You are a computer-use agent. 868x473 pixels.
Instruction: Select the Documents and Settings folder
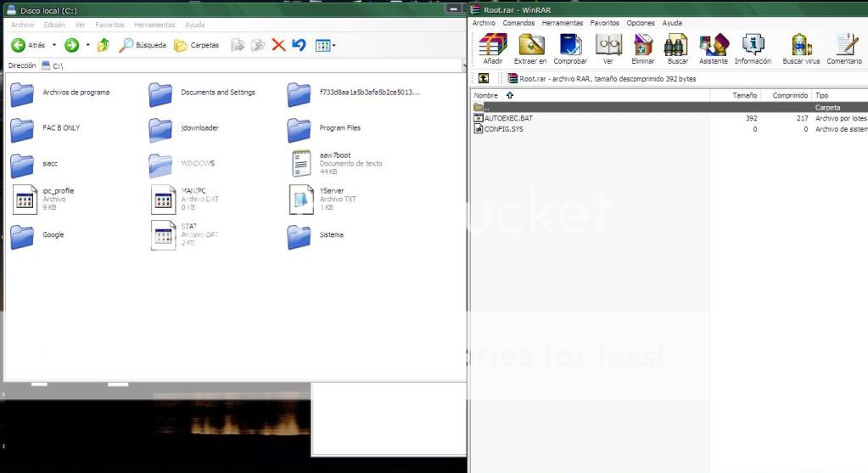click(202, 93)
